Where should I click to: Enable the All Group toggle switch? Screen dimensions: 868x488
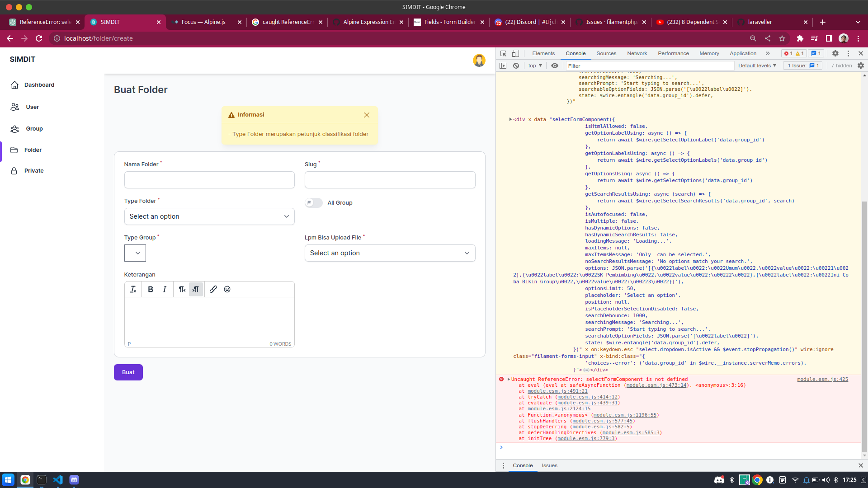click(x=313, y=203)
